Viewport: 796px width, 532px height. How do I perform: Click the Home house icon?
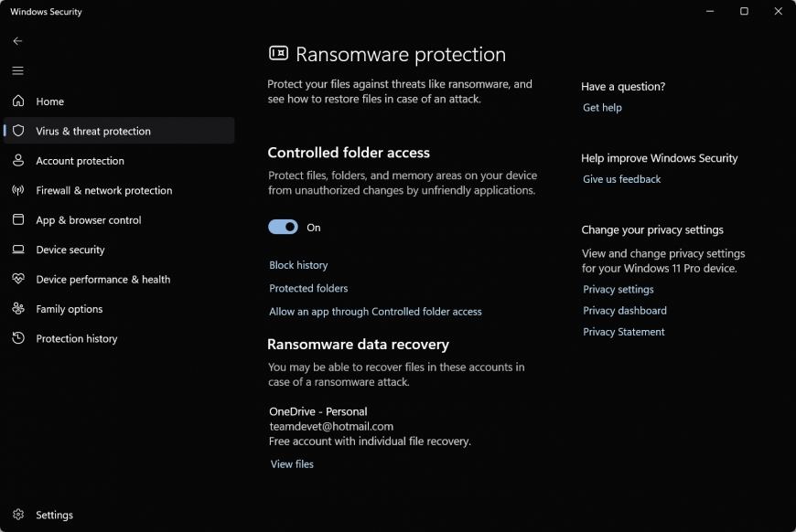tap(18, 101)
